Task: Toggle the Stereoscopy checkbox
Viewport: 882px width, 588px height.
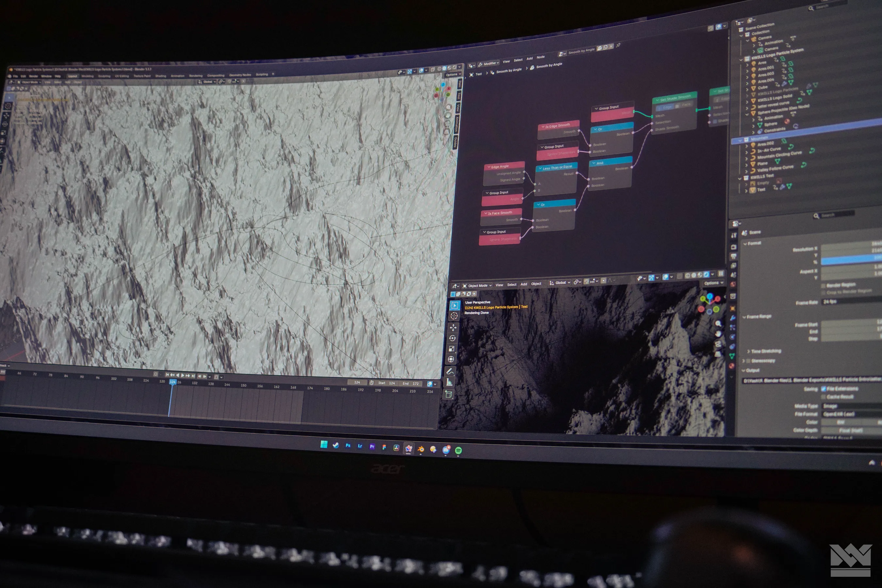Action: pyautogui.click(x=748, y=361)
